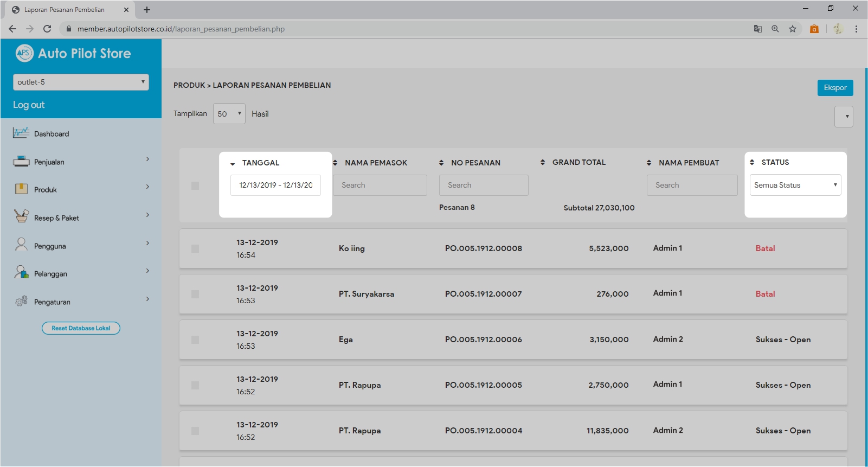Click the Dashboard chart icon in sidebar
The image size is (868, 467).
point(21,133)
